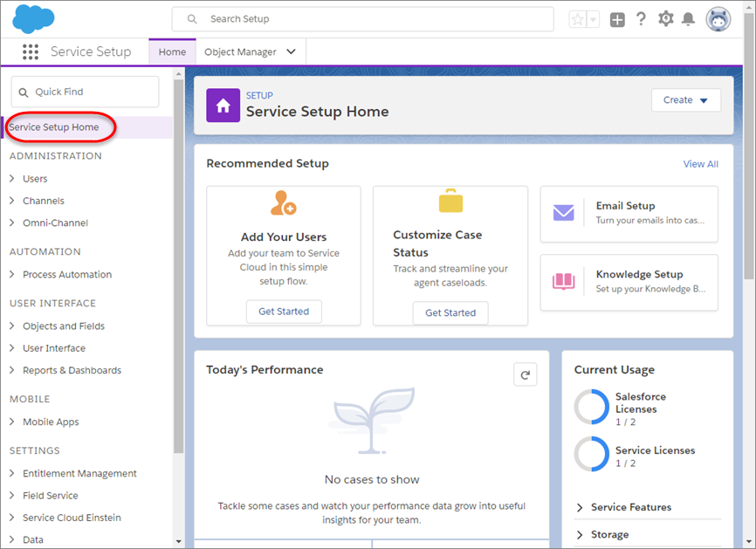This screenshot has width=756, height=549.
Task: Click the Knowledge Setup book icon
Action: (564, 281)
